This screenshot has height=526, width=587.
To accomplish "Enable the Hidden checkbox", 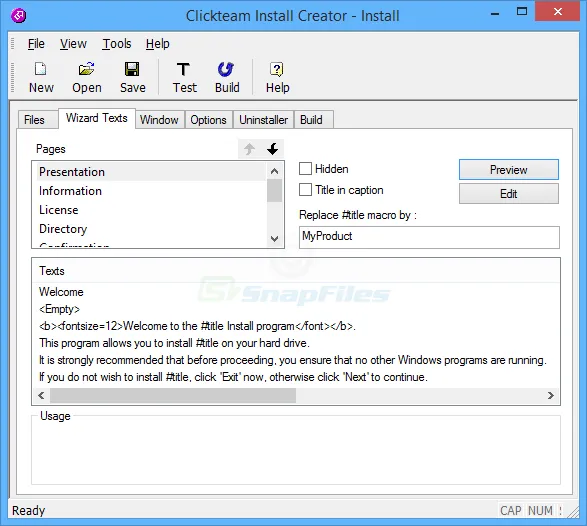I will point(305,168).
